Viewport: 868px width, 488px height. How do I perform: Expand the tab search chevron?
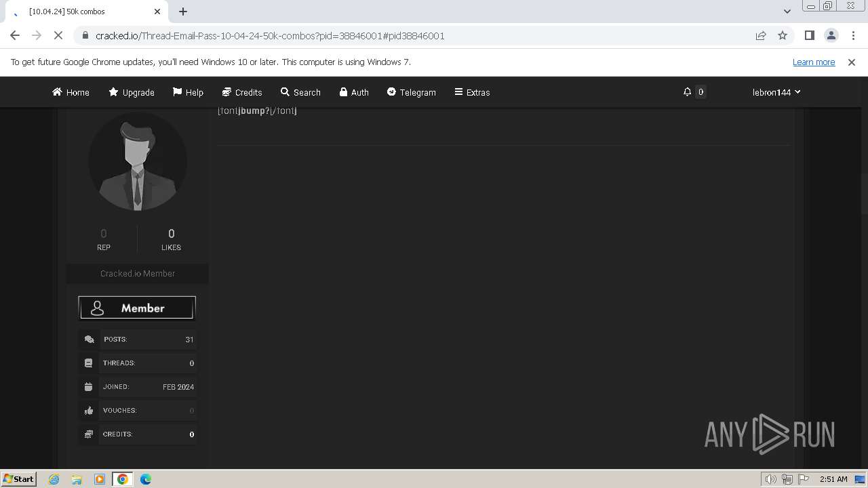[x=787, y=12]
